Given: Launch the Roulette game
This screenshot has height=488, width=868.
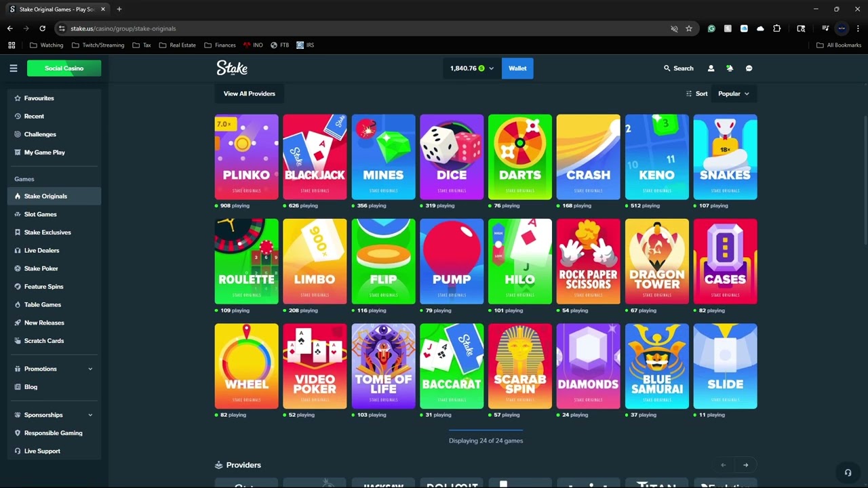Looking at the screenshot, I should (x=246, y=262).
